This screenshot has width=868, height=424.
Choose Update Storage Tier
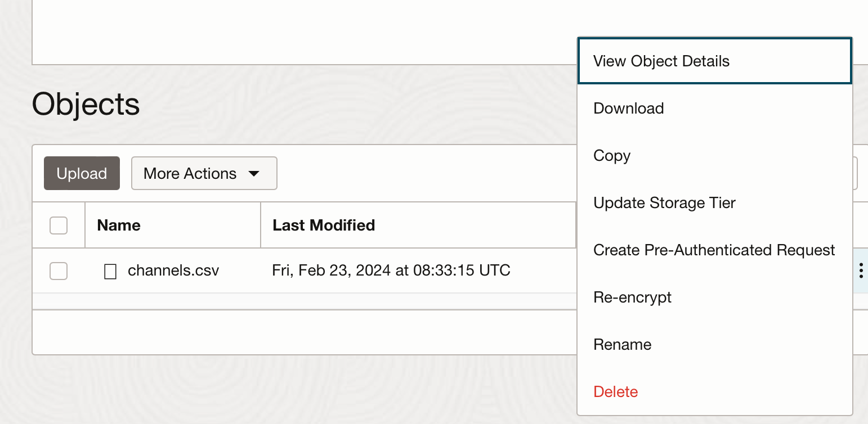(x=664, y=203)
